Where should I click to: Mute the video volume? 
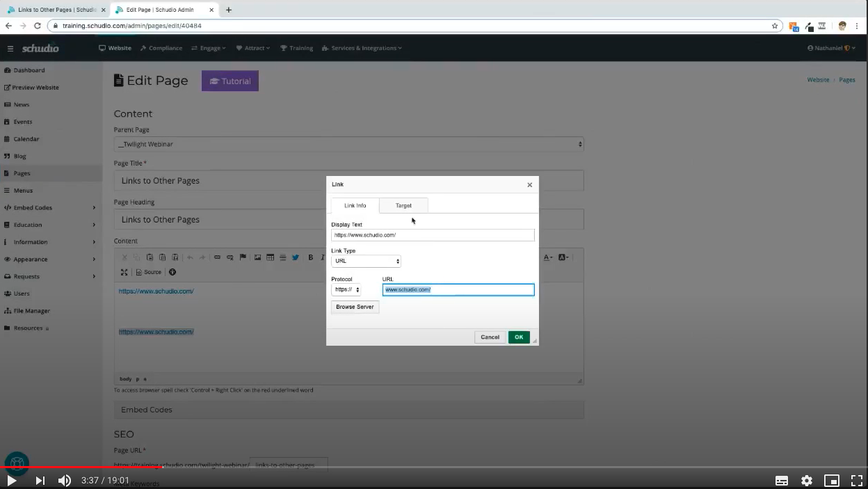click(x=65, y=480)
